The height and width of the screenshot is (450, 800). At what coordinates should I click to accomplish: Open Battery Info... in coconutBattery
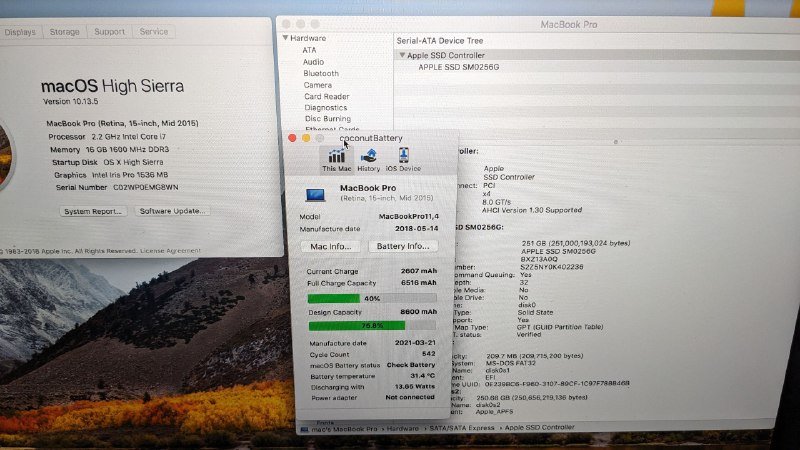[403, 246]
